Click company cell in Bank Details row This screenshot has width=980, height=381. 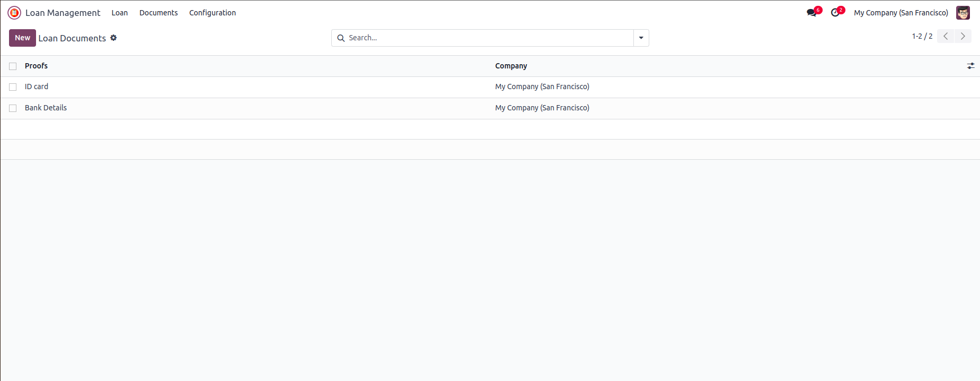pos(542,108)
